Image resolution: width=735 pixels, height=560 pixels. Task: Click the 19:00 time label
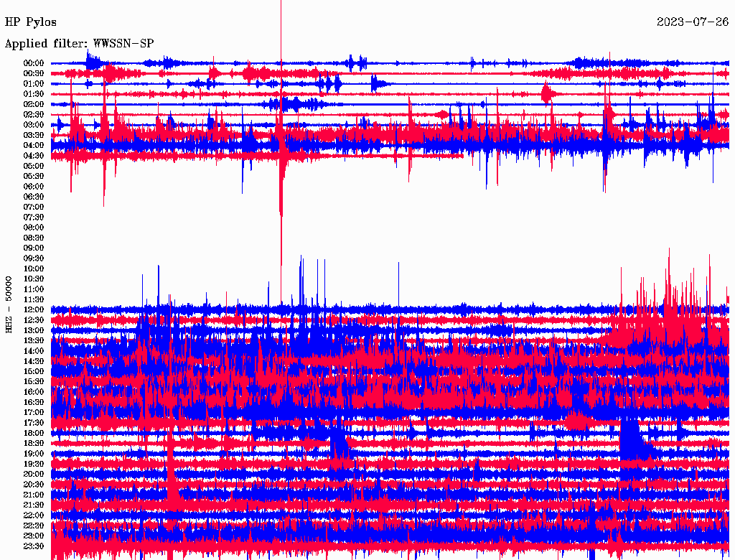[34, 454]
